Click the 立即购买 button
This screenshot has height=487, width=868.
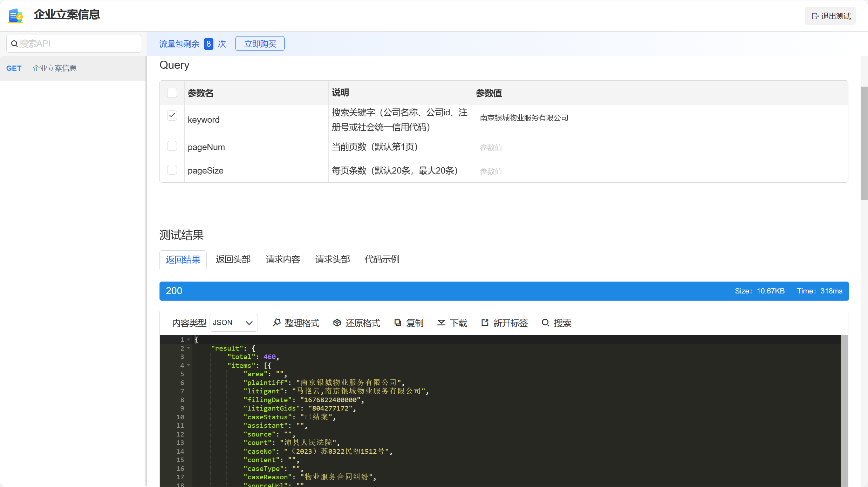260,44
